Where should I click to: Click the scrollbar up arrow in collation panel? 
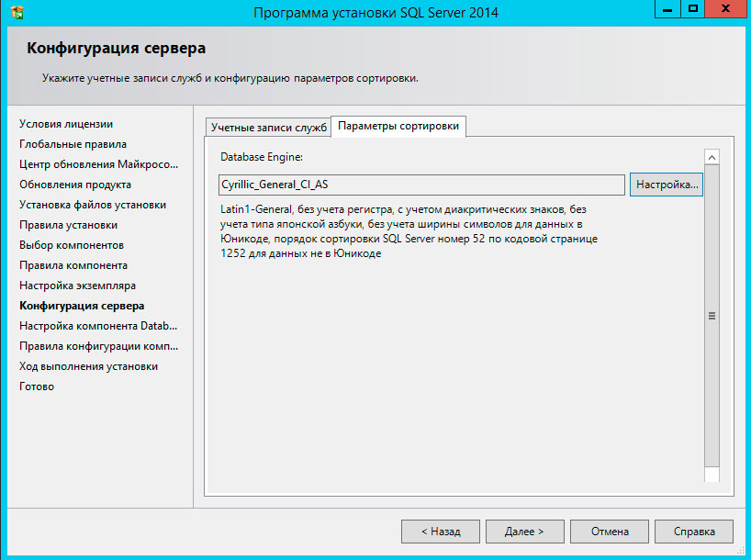tap(712, 157)
